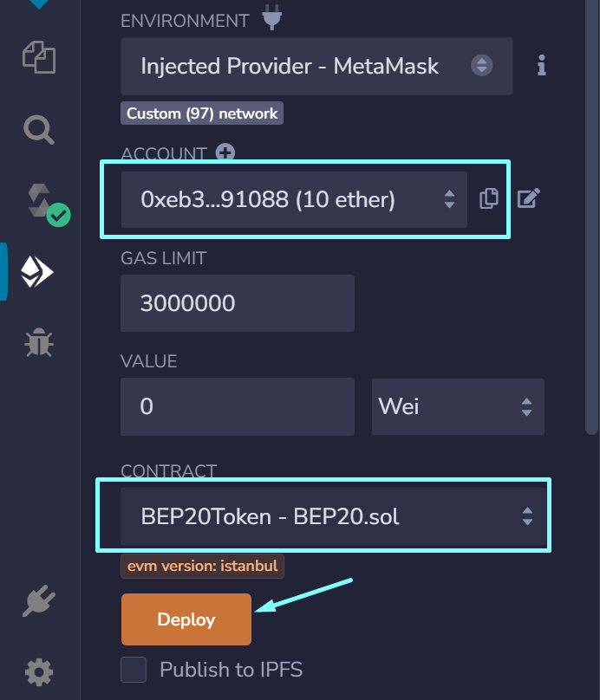Click the plug icon beside ENVIRONMENT label
Viewport: 600px width, 700px height.
click(271, 17)
